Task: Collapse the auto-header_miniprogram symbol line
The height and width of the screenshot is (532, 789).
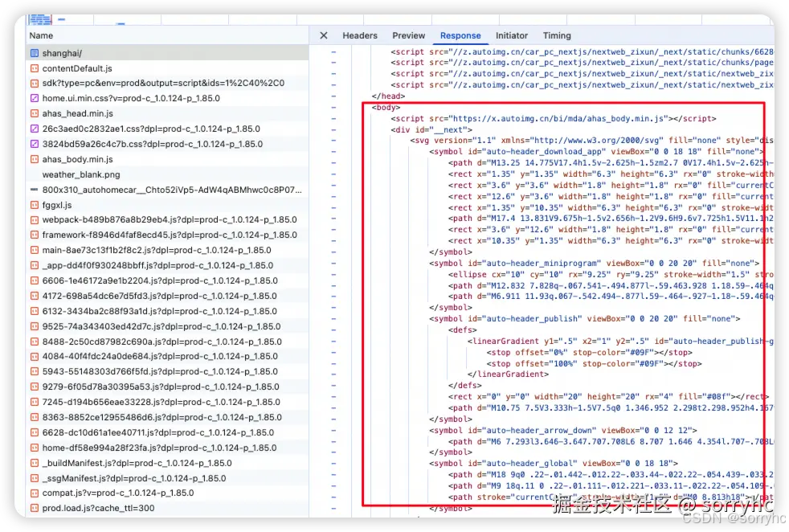Action: [x=333, y=264]
